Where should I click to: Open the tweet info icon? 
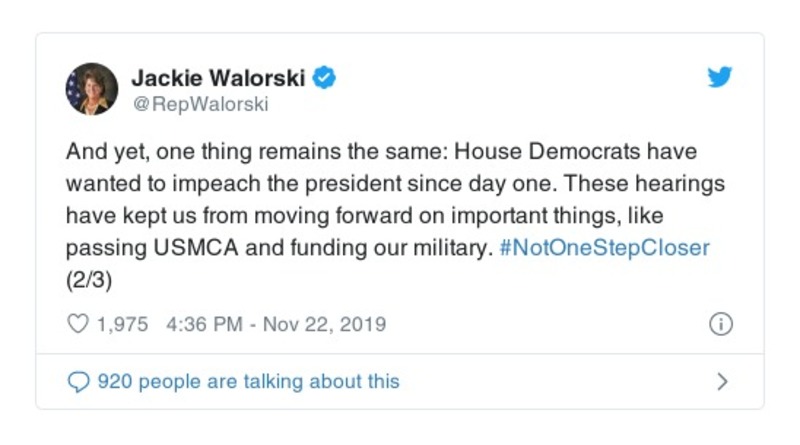tap(720, 324)
